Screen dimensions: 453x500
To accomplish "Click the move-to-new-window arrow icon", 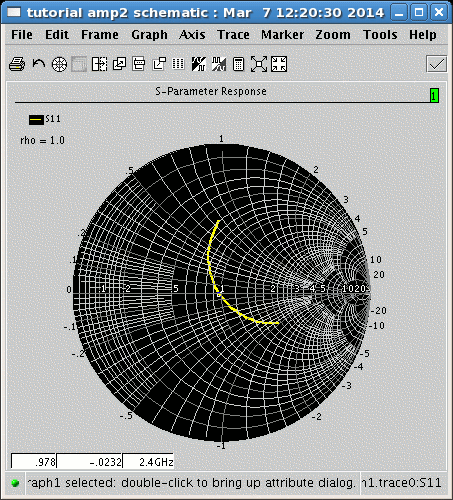I will point(159,64).
